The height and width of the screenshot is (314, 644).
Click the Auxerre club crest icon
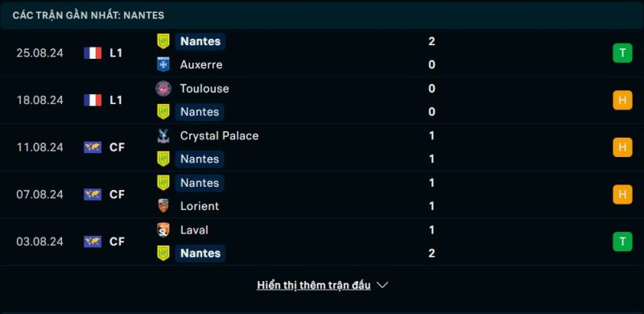click(x=163, y=64)
